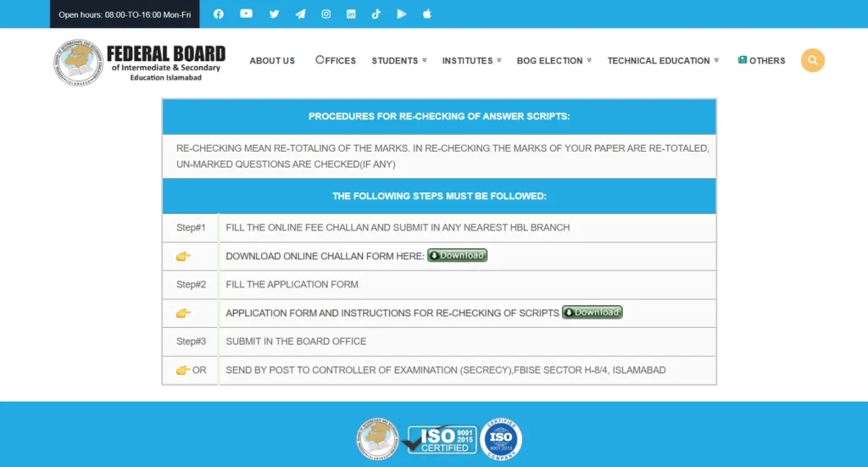868x467 pixels.
Task: Expand the TECHNICAL EDUCATION dropdown chevron
Action: point(716,60)
